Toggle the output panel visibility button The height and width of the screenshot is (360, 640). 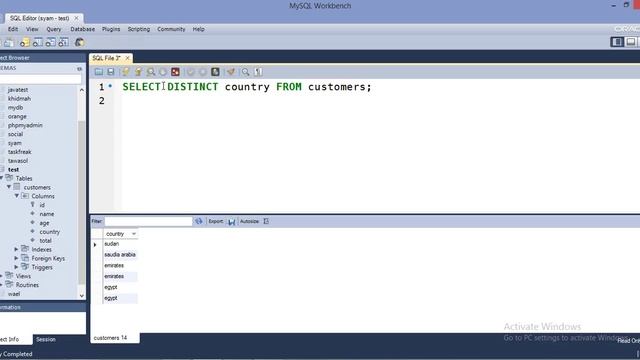coord(631,42)
